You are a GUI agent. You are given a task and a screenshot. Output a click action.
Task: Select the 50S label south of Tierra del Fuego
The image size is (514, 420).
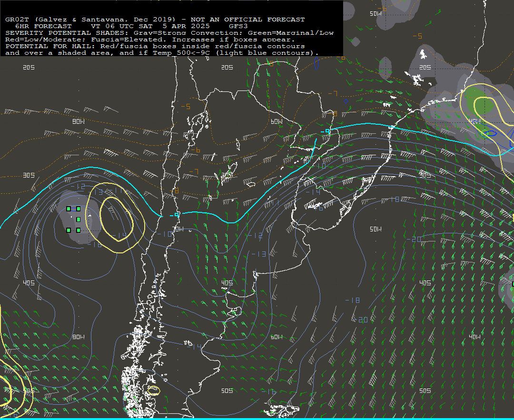227,390
